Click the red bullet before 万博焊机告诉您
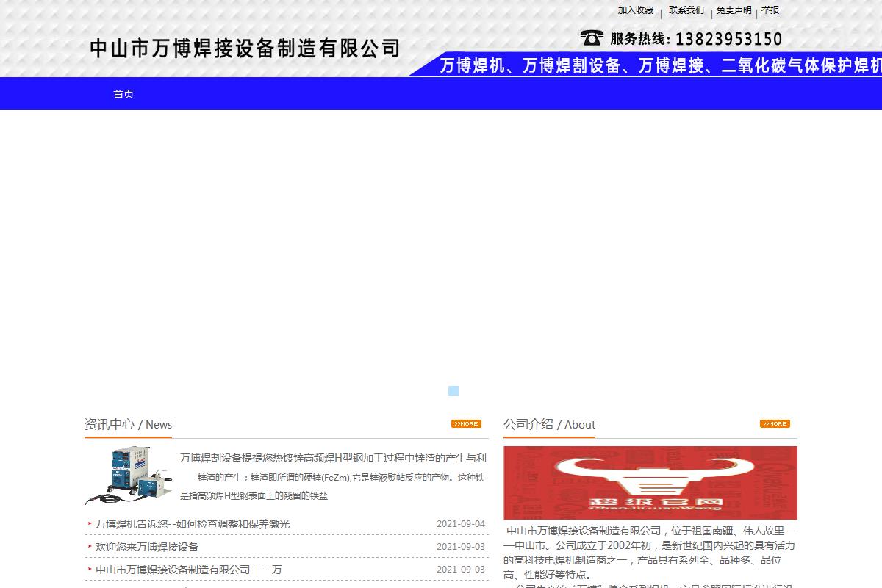The image size is (882, 588). 90,524
